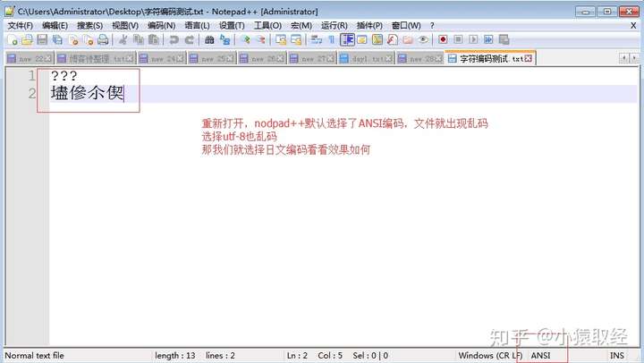Open the 编码(N) encoding menu
This screenshot has height=363, width=644.
[x=162, y=25]
